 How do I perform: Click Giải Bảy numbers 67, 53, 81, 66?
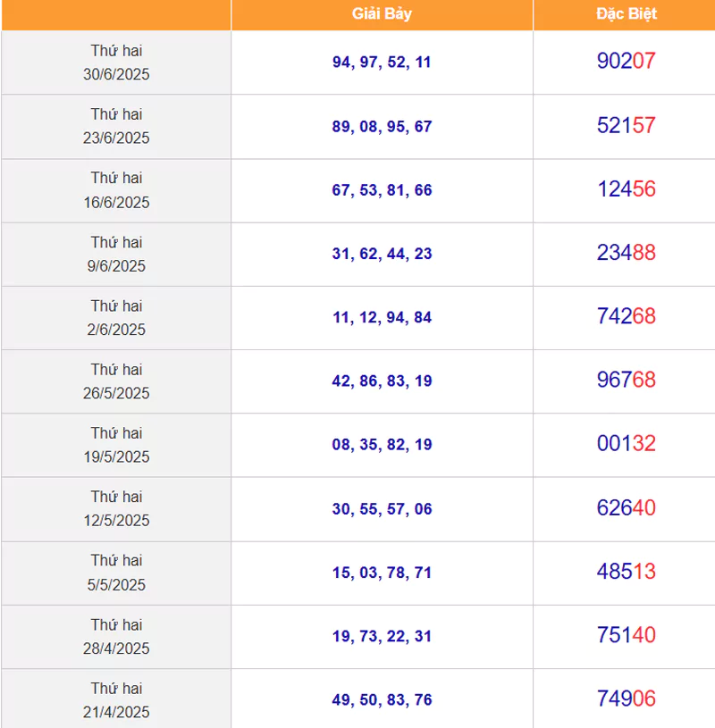tap(382, 190)
